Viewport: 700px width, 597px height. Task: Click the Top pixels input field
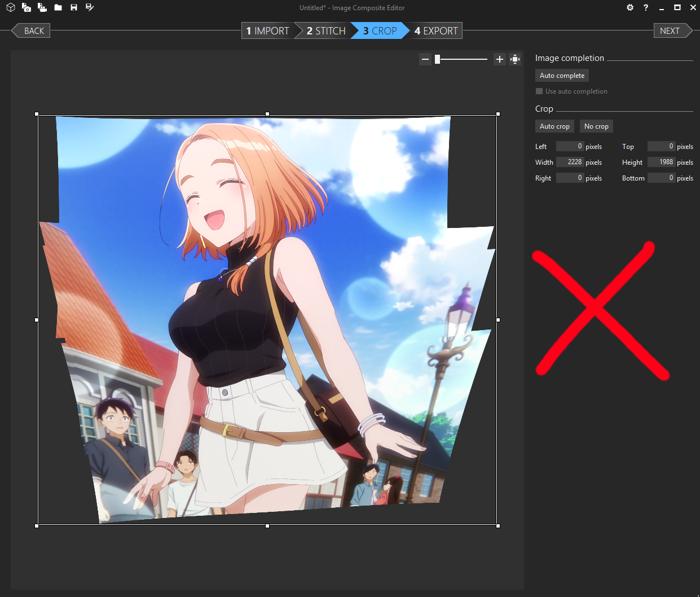point(661,146)
